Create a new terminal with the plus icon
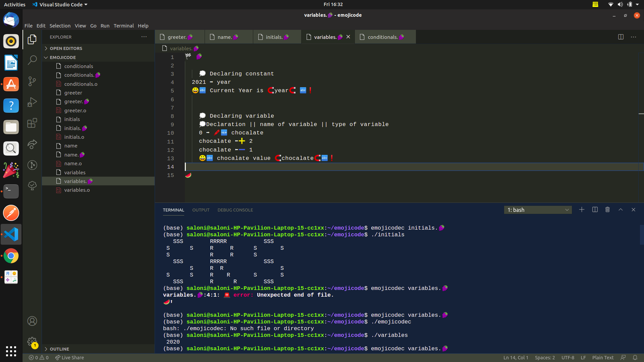 (582, 209)
